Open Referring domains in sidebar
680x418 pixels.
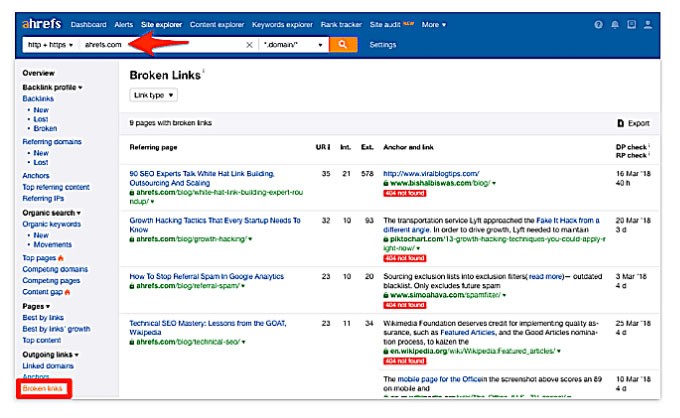pyautogui.click(x=52, y=142)
